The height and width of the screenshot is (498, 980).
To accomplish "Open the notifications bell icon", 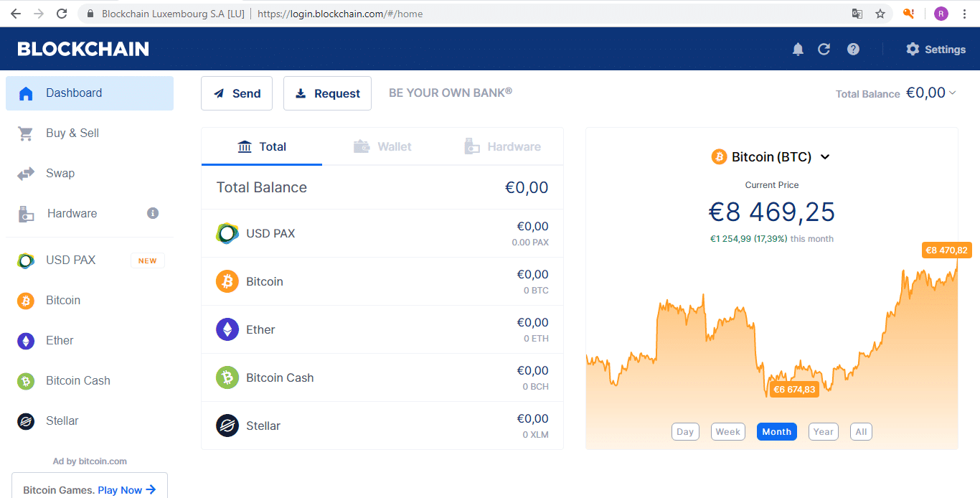I will coord(798,49).
